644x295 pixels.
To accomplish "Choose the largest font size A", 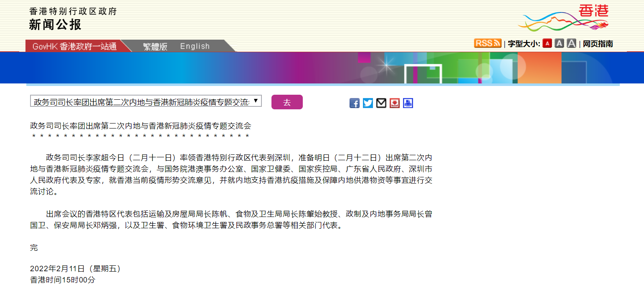I will coord(571,43).
